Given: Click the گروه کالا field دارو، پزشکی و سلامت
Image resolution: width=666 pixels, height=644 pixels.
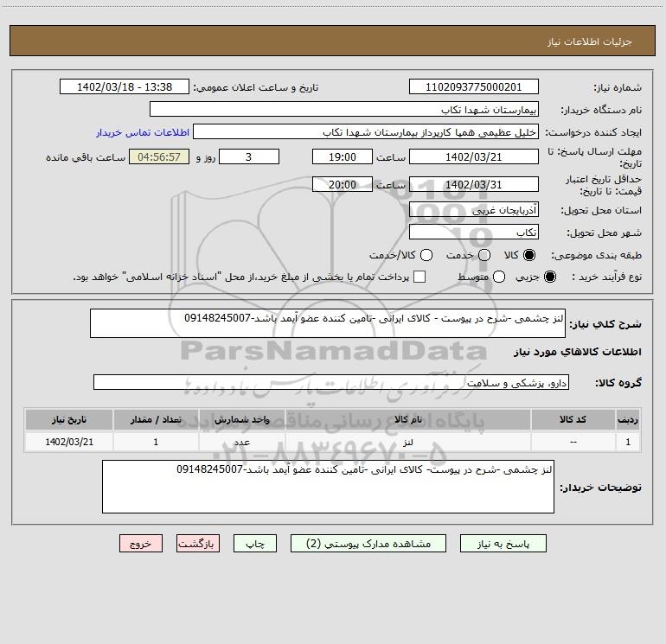Looking at the screenshot, I should [x=331, y=382].
